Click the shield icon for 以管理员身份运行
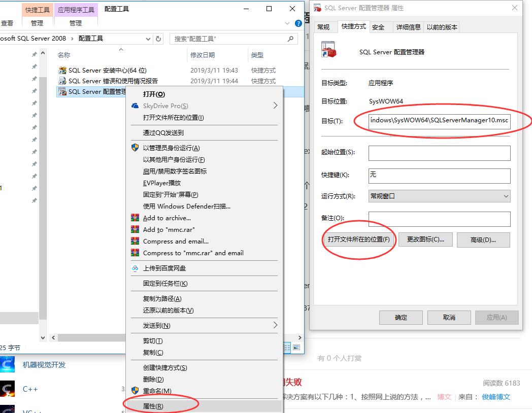Viewport: 532px width, 413px height. [135, 148]
